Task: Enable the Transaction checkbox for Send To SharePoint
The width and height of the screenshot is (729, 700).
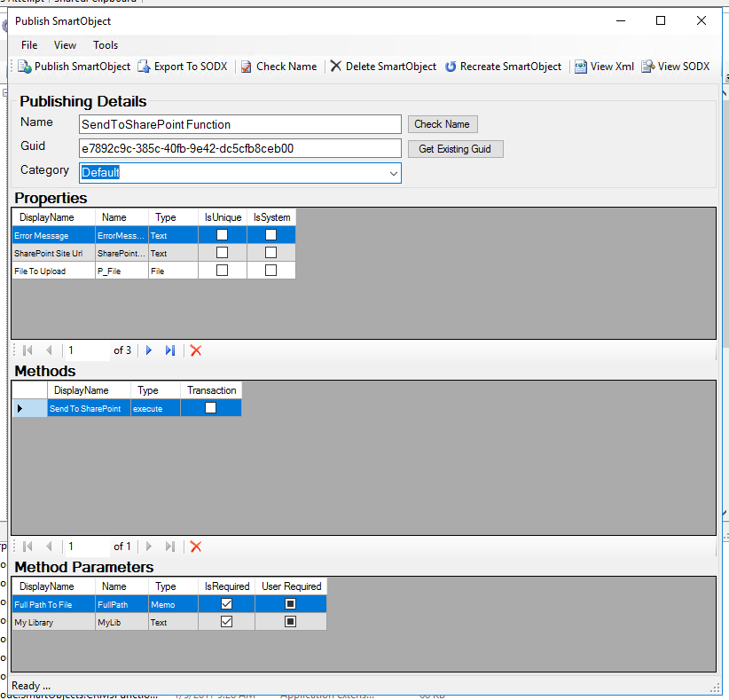Action: pyautogui.click(x=209, y=408)
